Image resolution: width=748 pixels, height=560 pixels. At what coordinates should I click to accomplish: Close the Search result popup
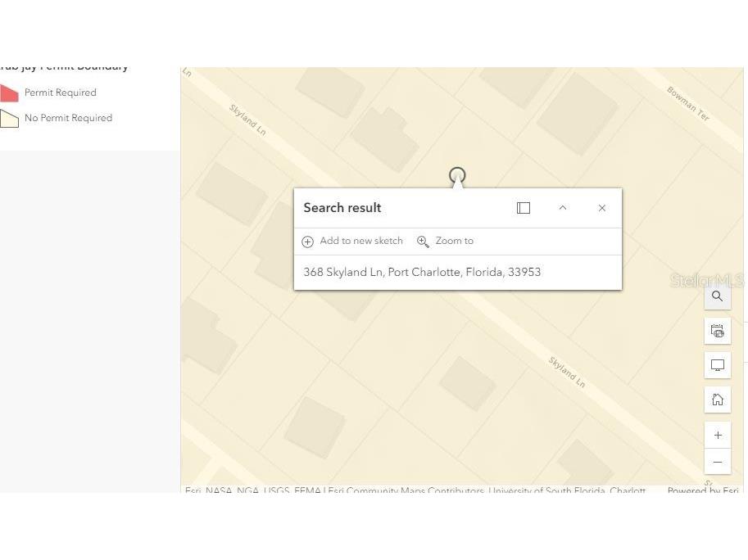pos(602,208)
